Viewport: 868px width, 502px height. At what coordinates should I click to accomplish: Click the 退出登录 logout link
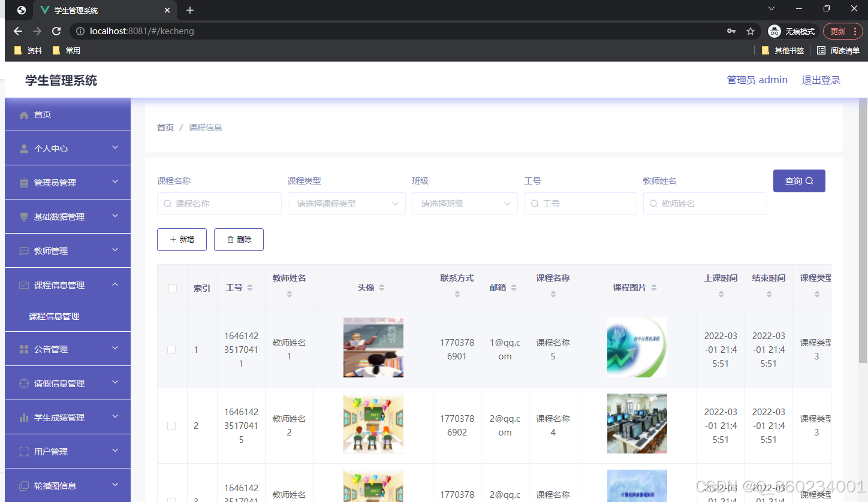(821, 80)
